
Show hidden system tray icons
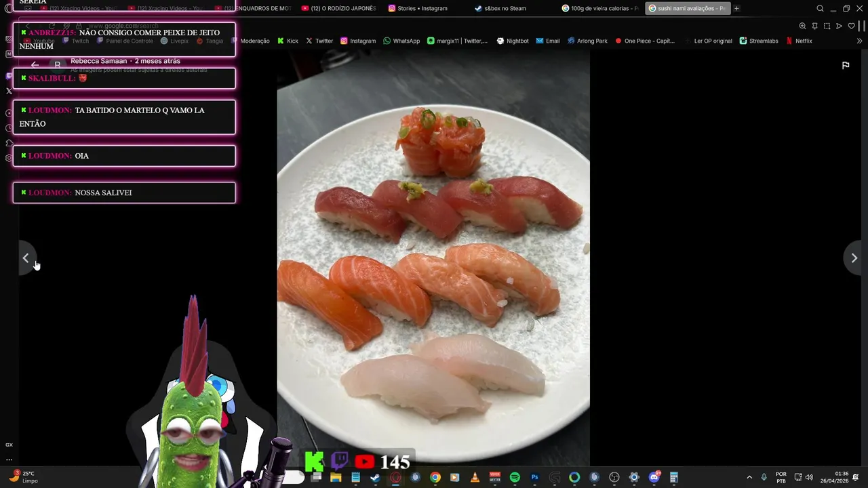[749, 477]
